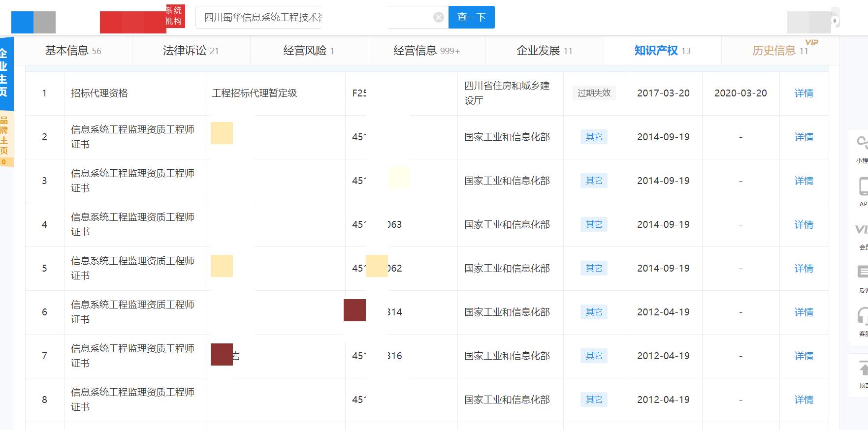
Task: Click 2014-09-19 date in row 2
Action: click(663, 137)
